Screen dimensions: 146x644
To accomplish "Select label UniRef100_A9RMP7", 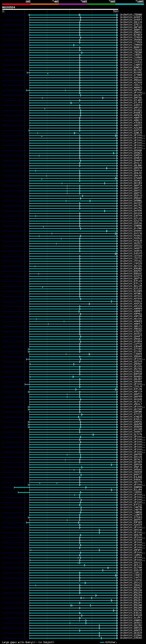I will [x=131, y=311].
